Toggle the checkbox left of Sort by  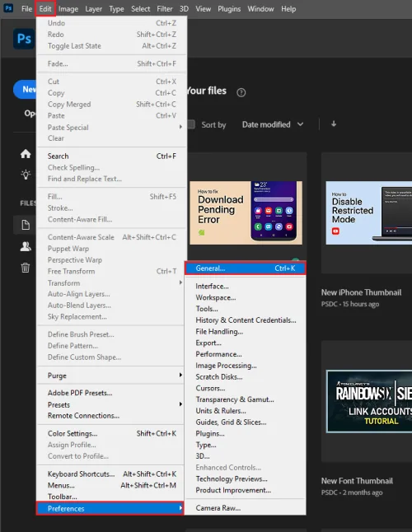[191, 124]
